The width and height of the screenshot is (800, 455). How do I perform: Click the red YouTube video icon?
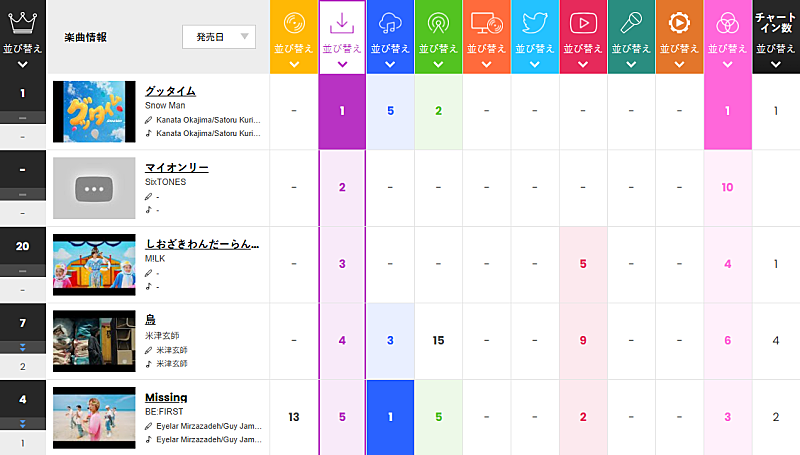coord(583,23)
